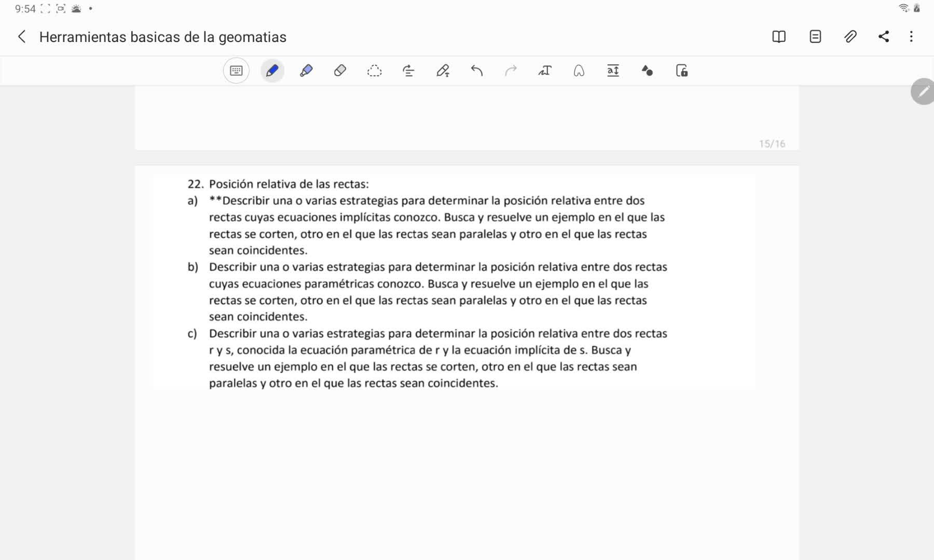Select the Highlighter tool
Screen dimensions: 934x560
[306, 71]
